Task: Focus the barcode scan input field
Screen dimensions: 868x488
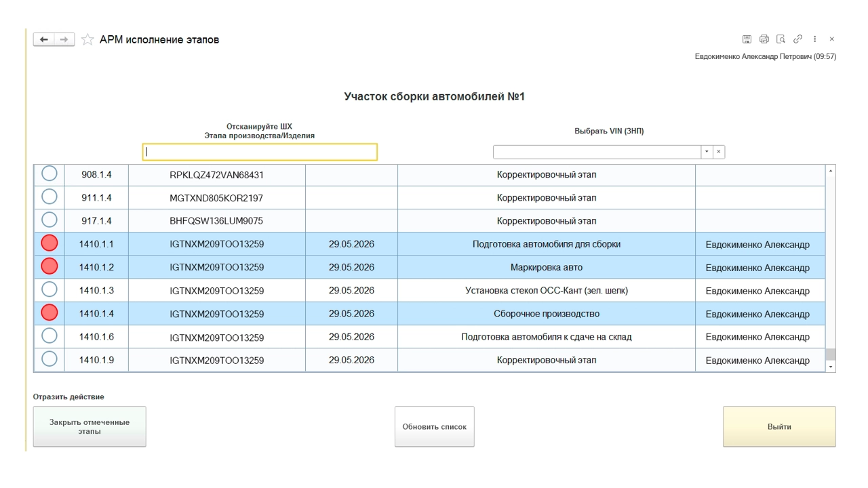Action: tap(260, 152)
